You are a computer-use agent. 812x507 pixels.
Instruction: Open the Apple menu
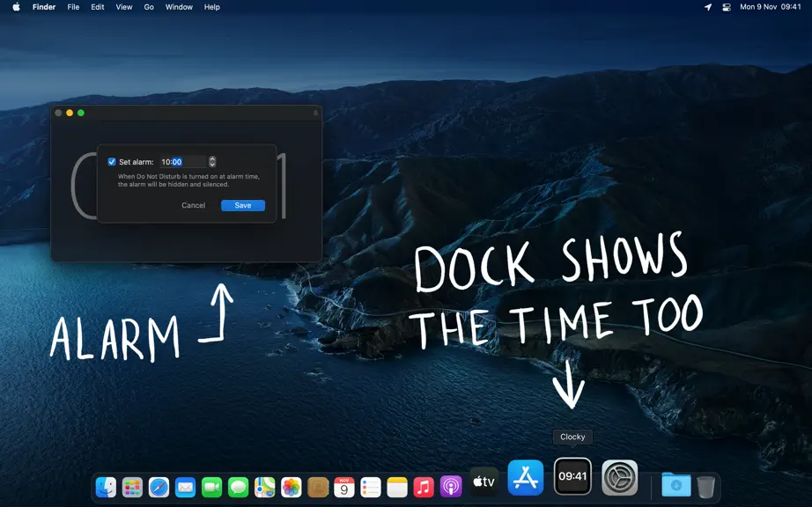tap(16, 7)
